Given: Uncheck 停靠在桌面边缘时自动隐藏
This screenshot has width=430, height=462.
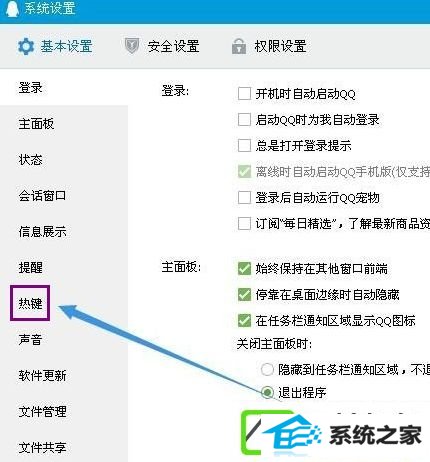Looking at the screenshot, I should tap(244, 295).
